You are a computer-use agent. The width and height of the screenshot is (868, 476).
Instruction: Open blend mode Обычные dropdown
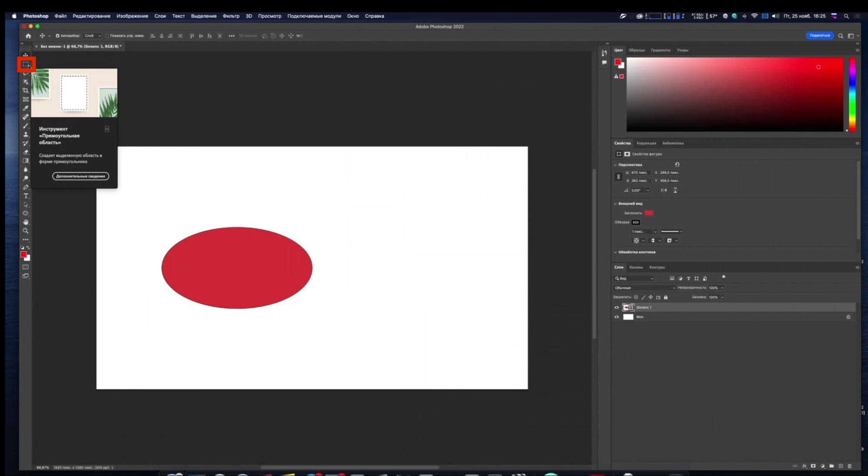645,288
